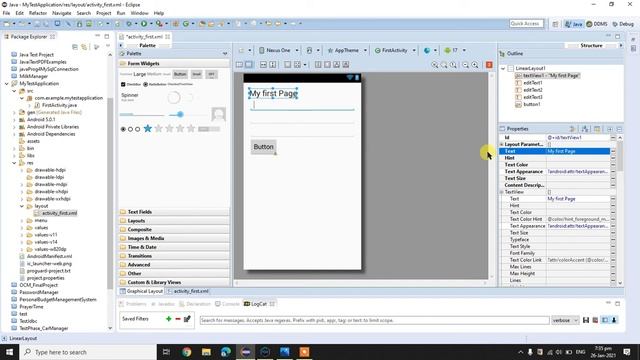Collapse LinearLayout1 node in the Outline
Screen dimensions: 640x360
pyautogui.click(x=503, y=69)
